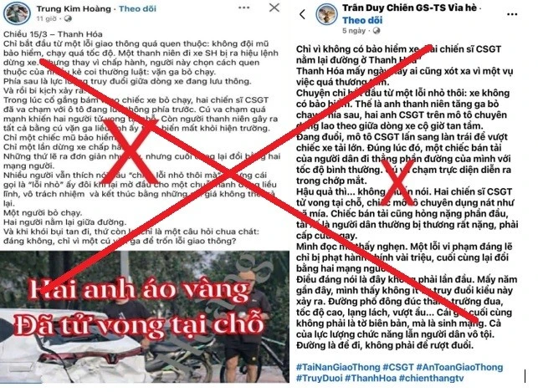Viewport: 538px width, 392px height.
Task: Click the 11 giờ post timestamp
Action: pyautogui.click(x=46, y=19)
